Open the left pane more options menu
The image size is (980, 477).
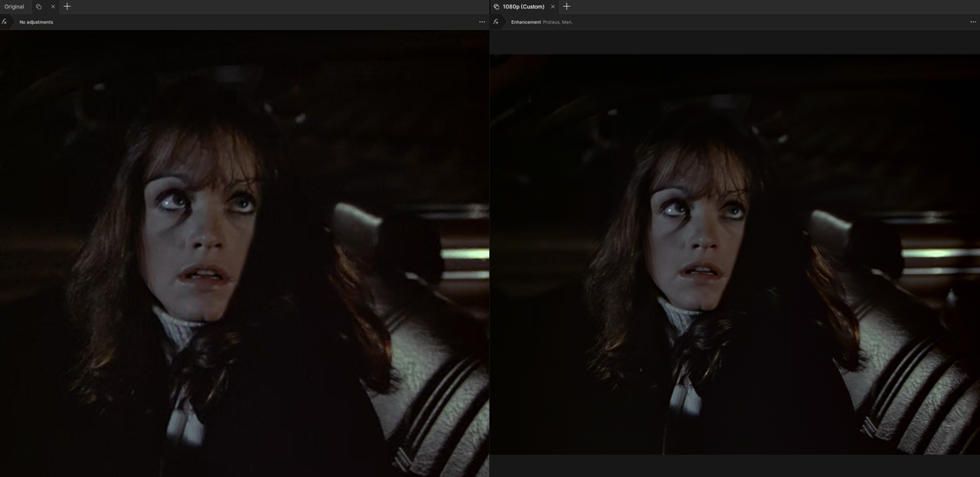click(x=482, y=22)
